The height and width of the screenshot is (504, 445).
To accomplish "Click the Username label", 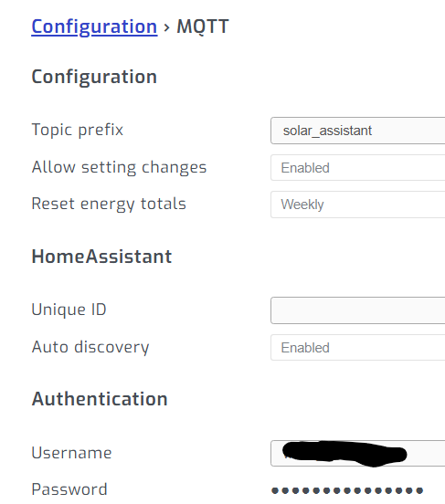I will pyautogui.click(x=71, y=453).
